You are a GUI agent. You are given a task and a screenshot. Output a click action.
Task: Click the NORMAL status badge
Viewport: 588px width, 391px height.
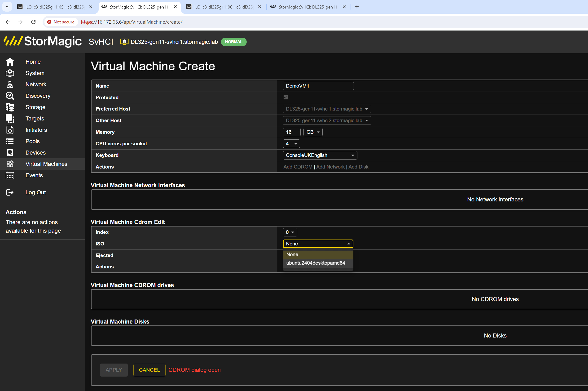(234, 42)
